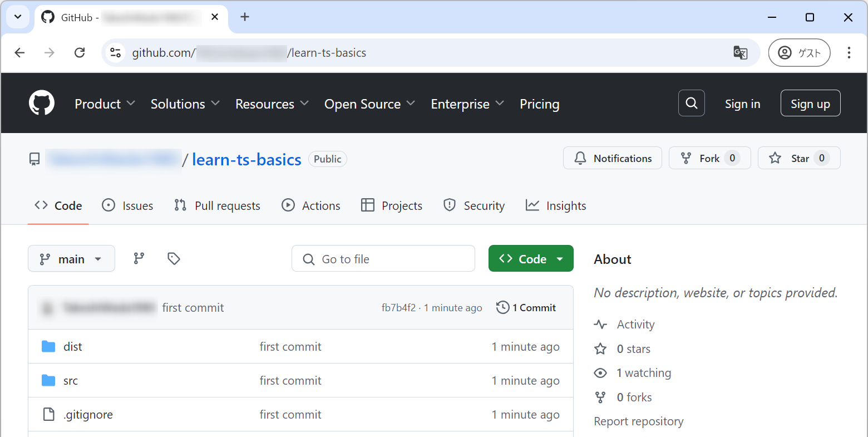Click the GitHub Octocat logo
Viewport: 868px width, 437px height.
(42, 103)
